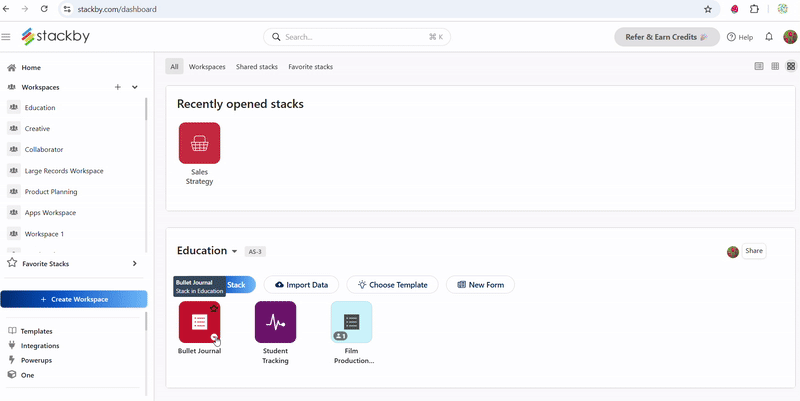This screenshot has height=401, width=800.
Task: Click the Recently opened stacks heading
Action: click(240, 104)
